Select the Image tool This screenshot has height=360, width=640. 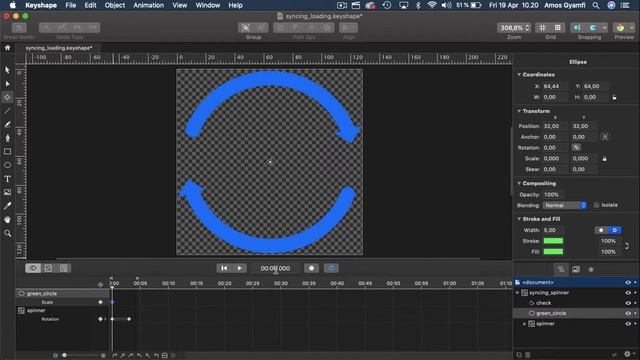(7, 192)
